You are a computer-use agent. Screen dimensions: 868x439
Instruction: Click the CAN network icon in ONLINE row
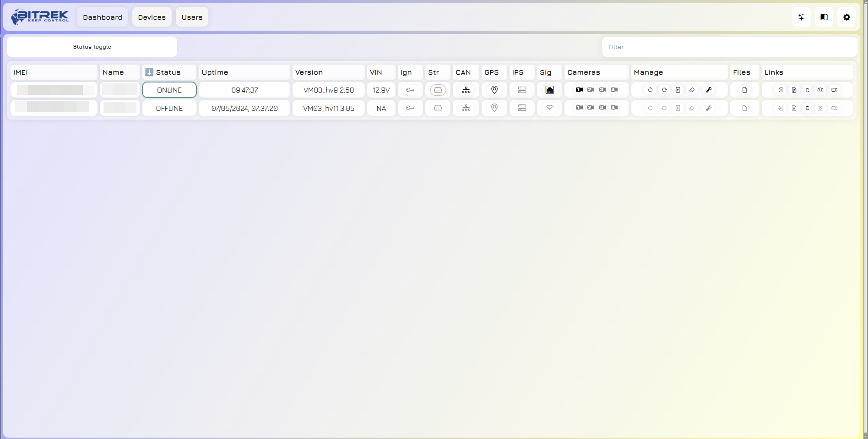click(x=466, y=90)
